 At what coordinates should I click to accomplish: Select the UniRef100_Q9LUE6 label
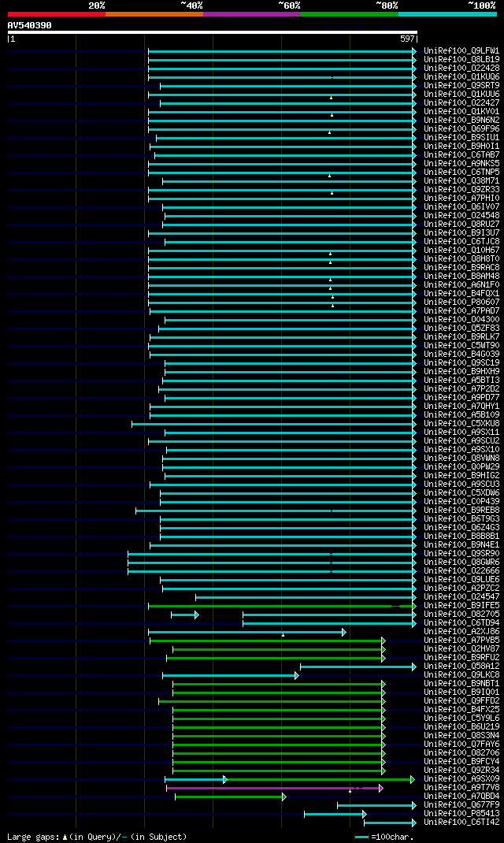tap(461, 580)
